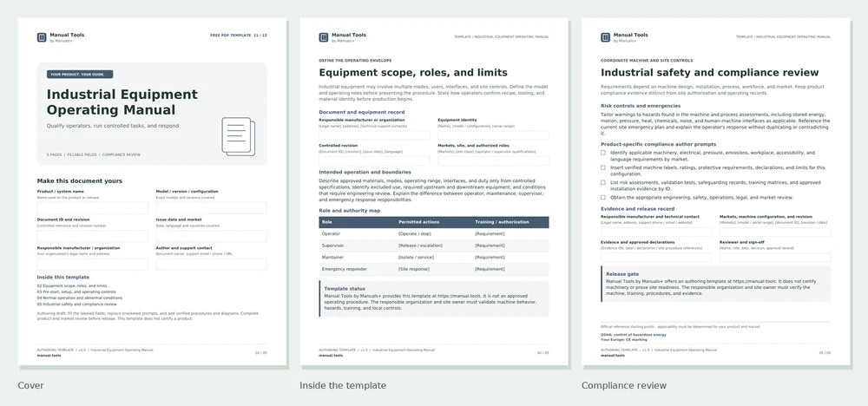The image size is (868, 406).
Task: Click the '[Release / escalation]' table cell
Action: [x=420, y=246]
